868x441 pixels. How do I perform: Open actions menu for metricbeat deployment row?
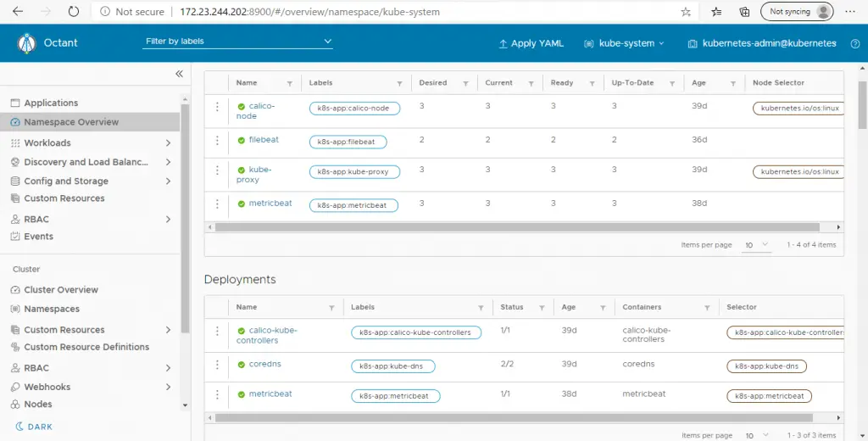tap(217, 394)
